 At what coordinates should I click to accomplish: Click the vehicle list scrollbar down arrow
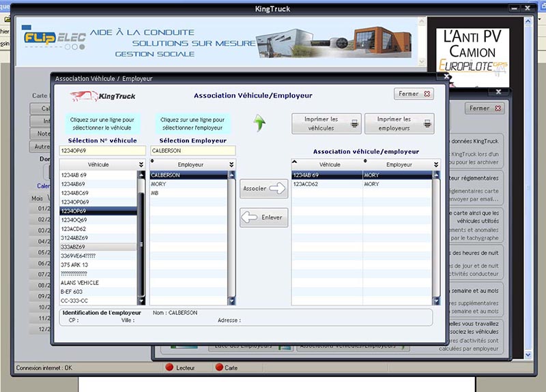141,301
